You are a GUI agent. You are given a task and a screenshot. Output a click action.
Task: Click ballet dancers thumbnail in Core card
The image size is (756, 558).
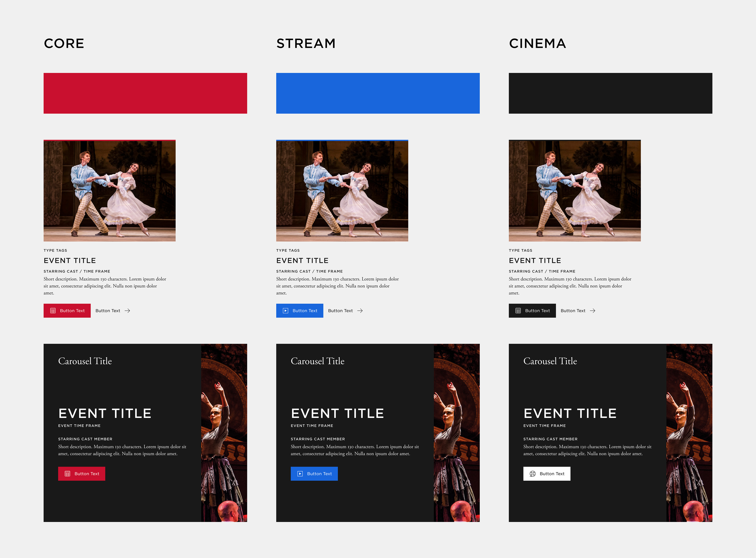(109, 191)
